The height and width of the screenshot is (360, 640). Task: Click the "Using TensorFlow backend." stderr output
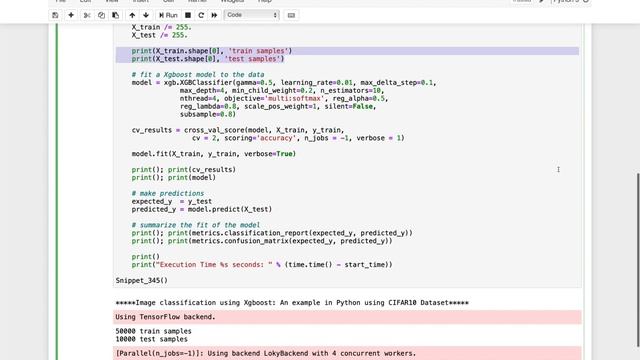pos(165,317)
